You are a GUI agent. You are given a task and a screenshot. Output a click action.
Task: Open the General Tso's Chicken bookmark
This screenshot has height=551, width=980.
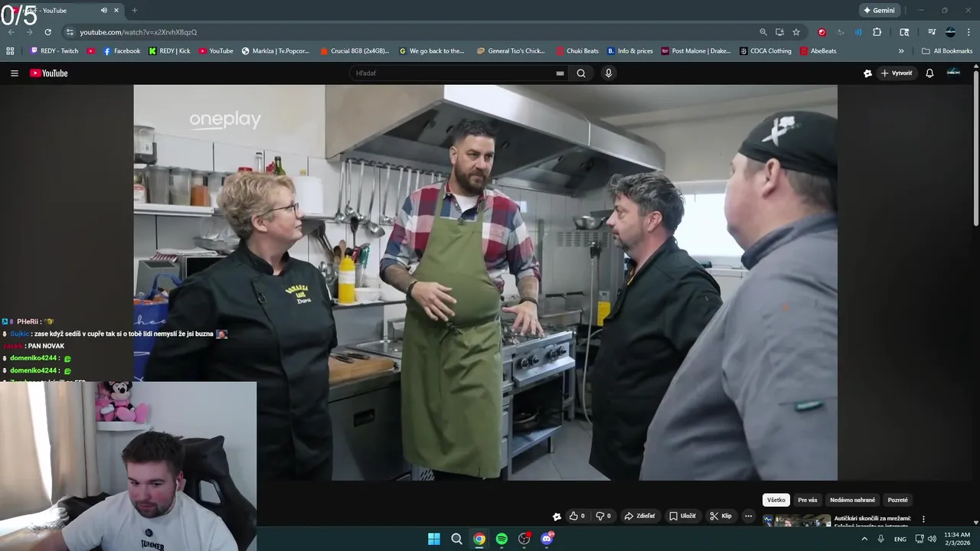(511, 51)
